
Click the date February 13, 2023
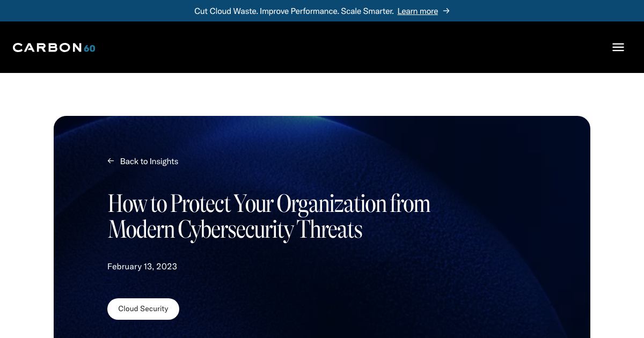142,266
